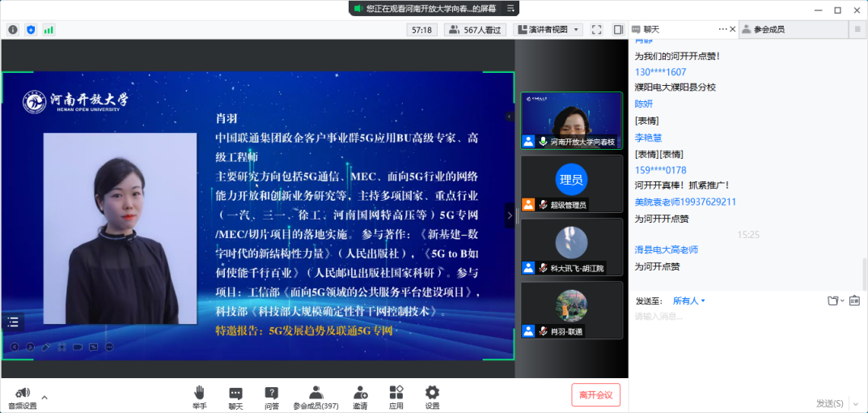This screenshot has height=413, width=868.
Task: Click the 邀请 invite button
Action: 360,398
